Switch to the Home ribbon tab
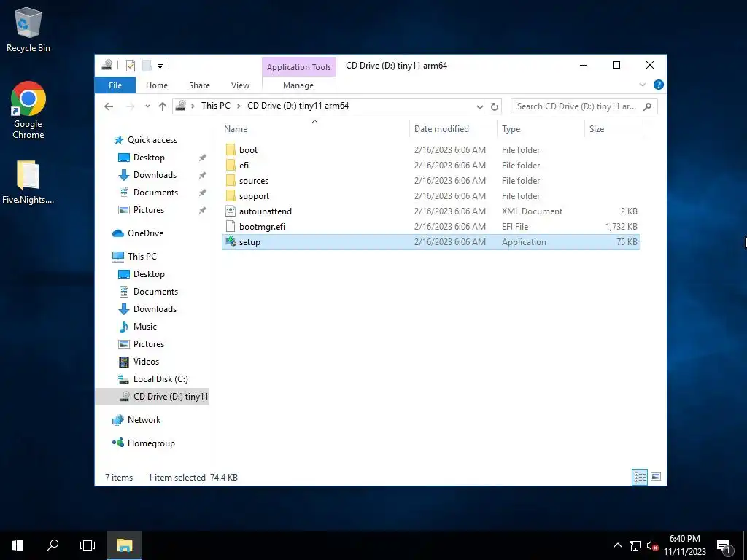This screenshot has height=560, width=747. [x=157, y=85]
